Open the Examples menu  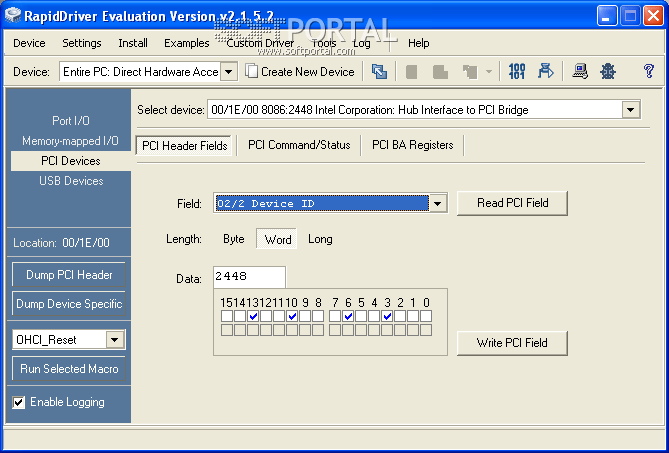tap(186, 43)
